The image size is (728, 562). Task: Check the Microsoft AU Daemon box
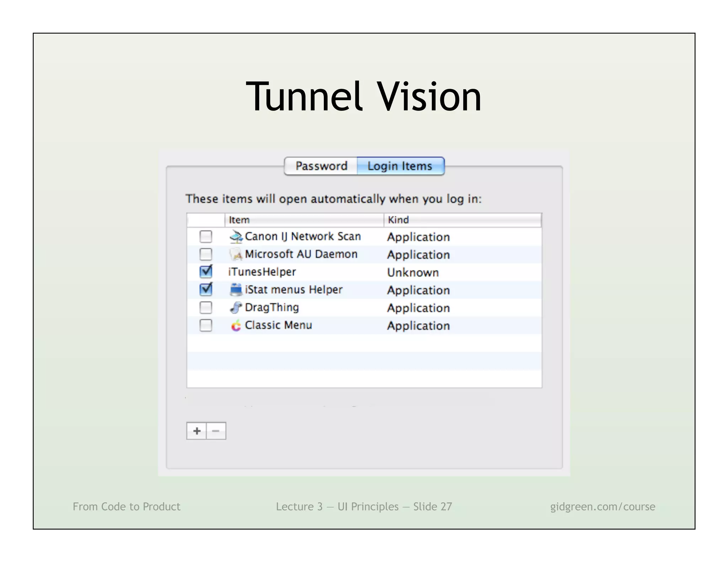(x=206, y=254)
